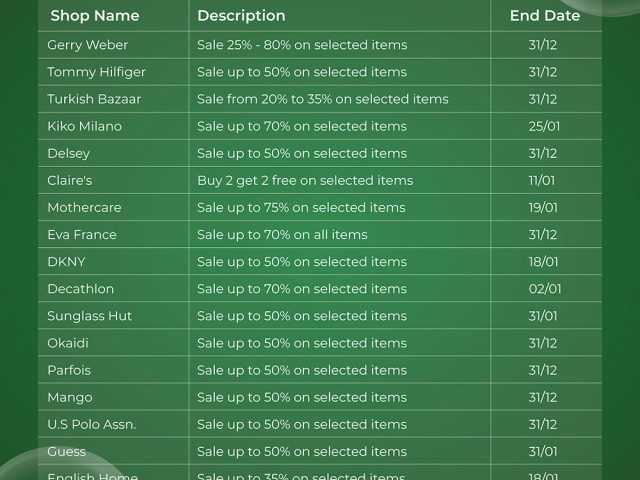This screenshot has height=480, width=640.
Task: Click the Guess end date 31/01
Action: click(543, 450)
